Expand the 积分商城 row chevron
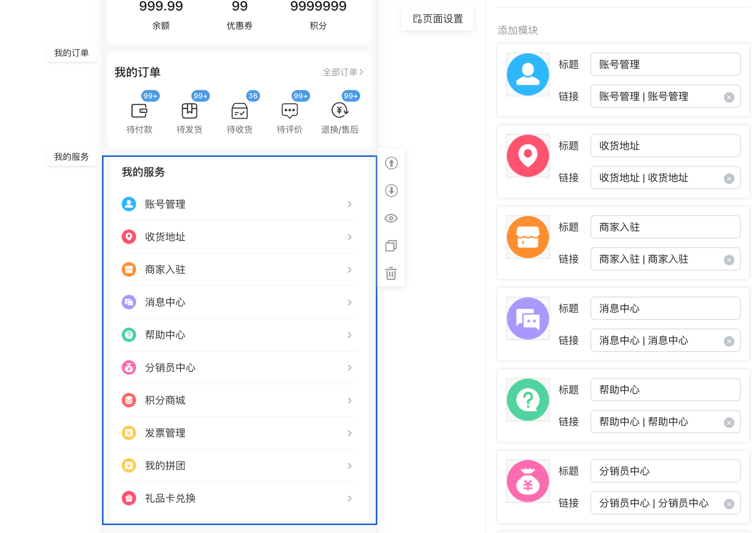The height and width of the screenshot is (533, 756). [x=350, y=401]
